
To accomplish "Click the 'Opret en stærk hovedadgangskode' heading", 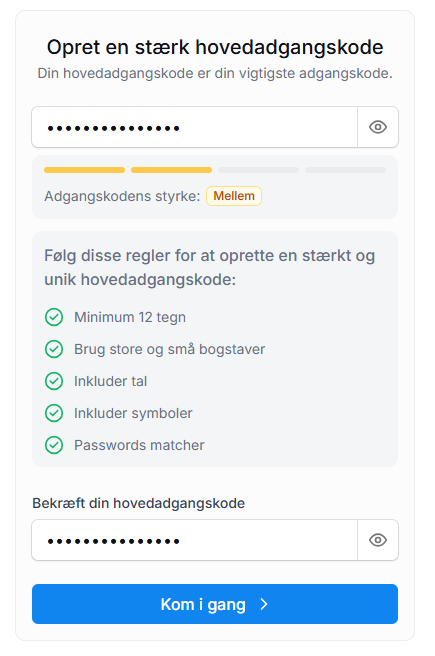I will coord(215,47).
